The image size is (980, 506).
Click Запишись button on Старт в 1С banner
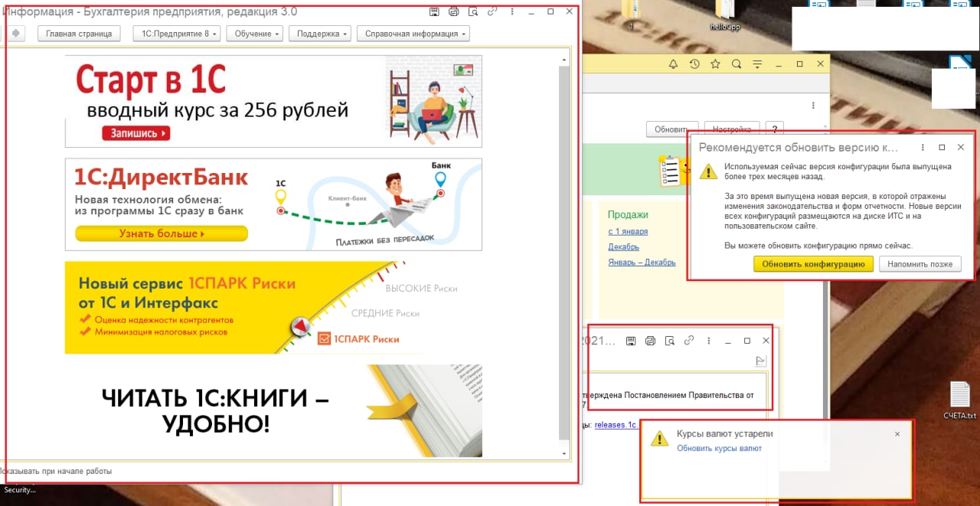click(x=136, y=133)
